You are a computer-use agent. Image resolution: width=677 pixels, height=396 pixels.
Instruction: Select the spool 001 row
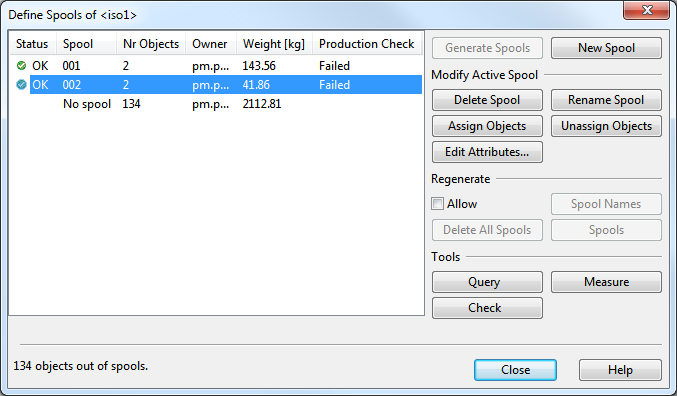pyautogui.click(x=216, y=66)
